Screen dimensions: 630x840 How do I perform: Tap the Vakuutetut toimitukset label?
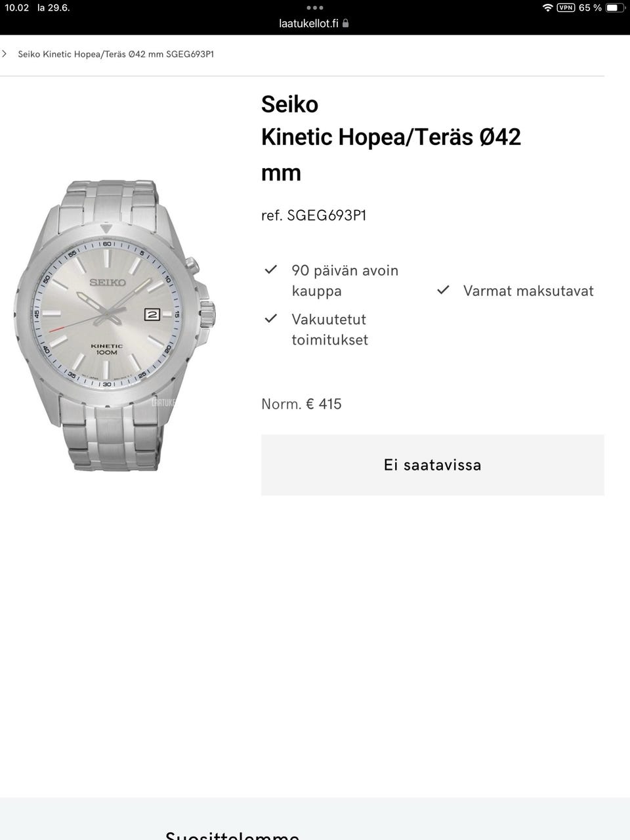(x=330, y=329)
